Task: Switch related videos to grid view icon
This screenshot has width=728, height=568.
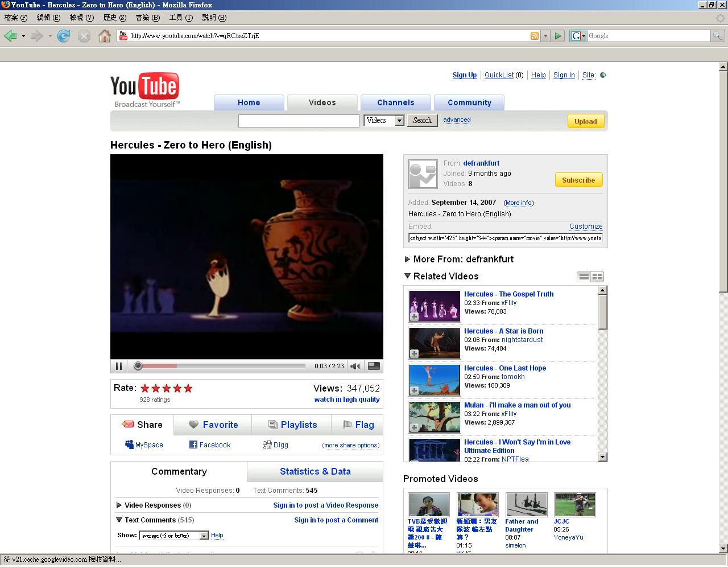Action: point(597,277)
